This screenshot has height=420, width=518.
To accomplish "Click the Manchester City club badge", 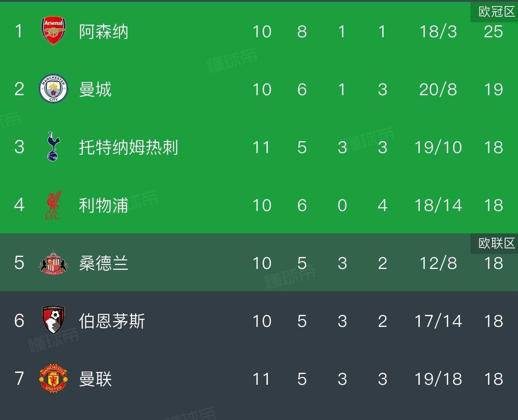I will point(54,89).
